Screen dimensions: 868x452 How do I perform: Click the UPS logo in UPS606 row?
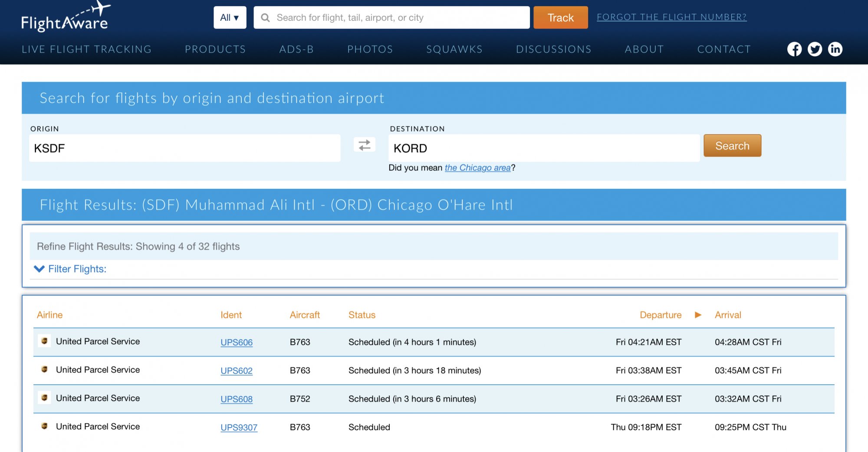click(44, 341)
